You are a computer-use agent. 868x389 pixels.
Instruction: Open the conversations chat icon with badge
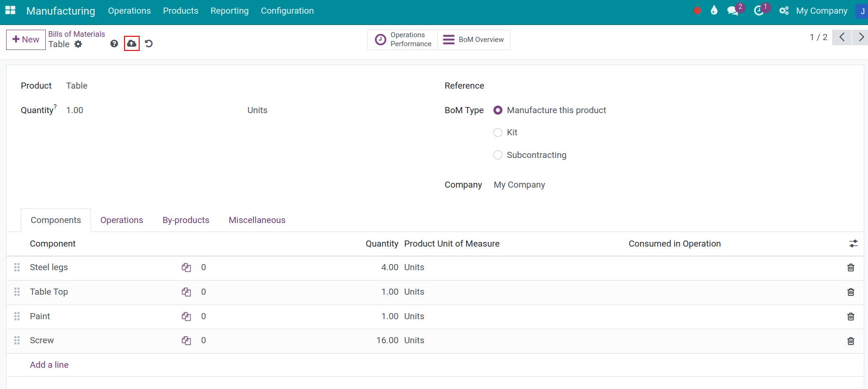pyautogui.click(x=733, y=10)
